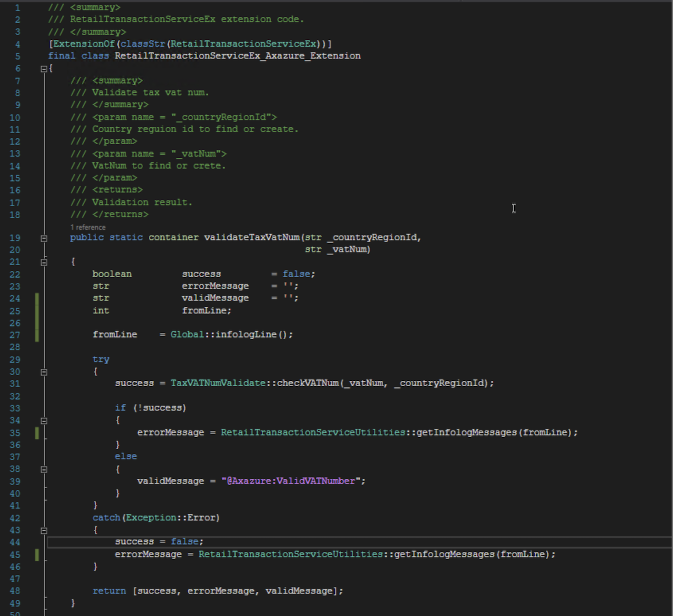Click getInfologMessages call on line 35
The width and height of the screenshot is (673, 616).
click(x=467, y=432)
